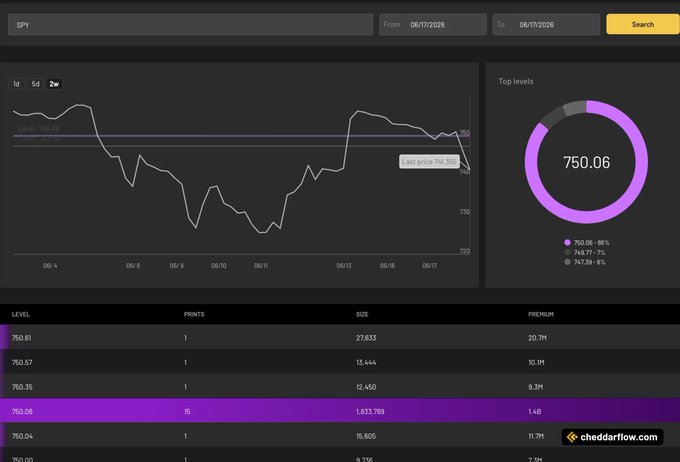The width and height of the screenshot is (680, 462).
Task: Click the 750.06 - 86% legend dot
Action: (567, 242)
